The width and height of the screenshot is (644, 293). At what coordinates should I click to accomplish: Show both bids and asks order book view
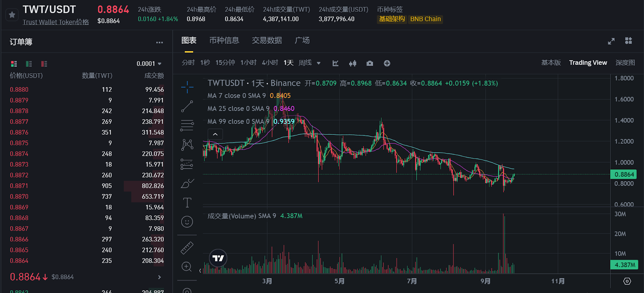pos(14,64)
